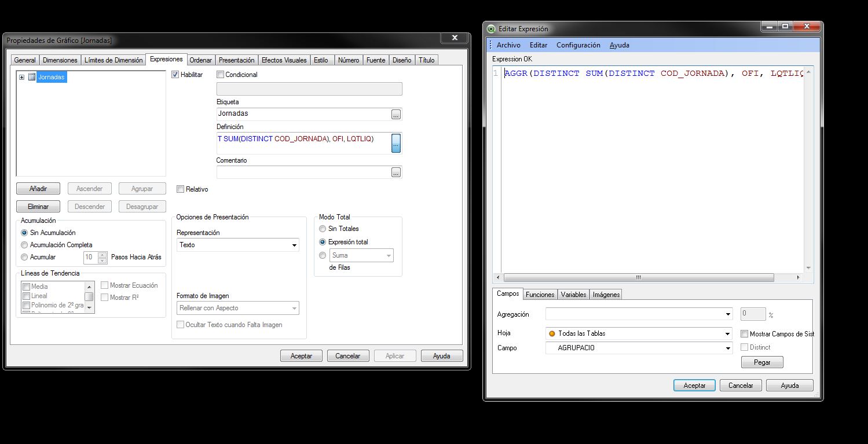This screenshot has height=444, width=868.
Task: Switch to the Estilo tab
Action: point(321,60)
